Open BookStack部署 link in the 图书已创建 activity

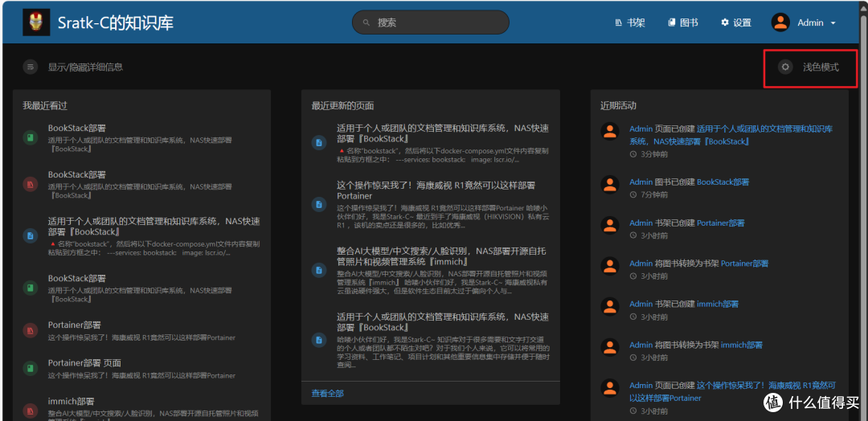[723, 182]
